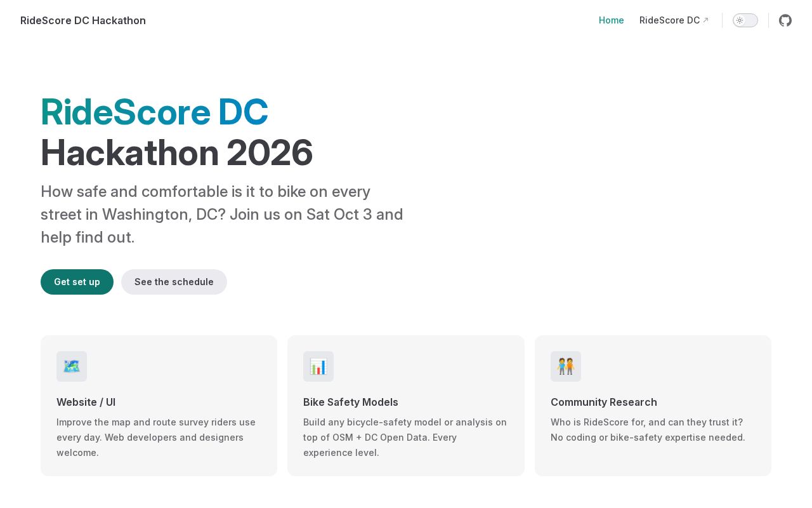The width and height of the screenshot is (812, 508).
Task: Toggle the dark mode appearance switch
Action: pyautogui.click(x=745, y=20)
